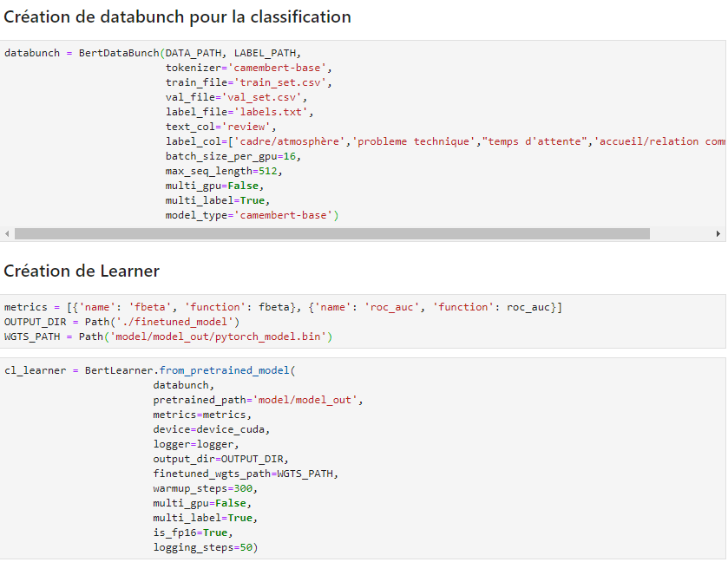The image size is (728, 562).
Task: Click the logging_steps value 50
Action: point(246,547)
